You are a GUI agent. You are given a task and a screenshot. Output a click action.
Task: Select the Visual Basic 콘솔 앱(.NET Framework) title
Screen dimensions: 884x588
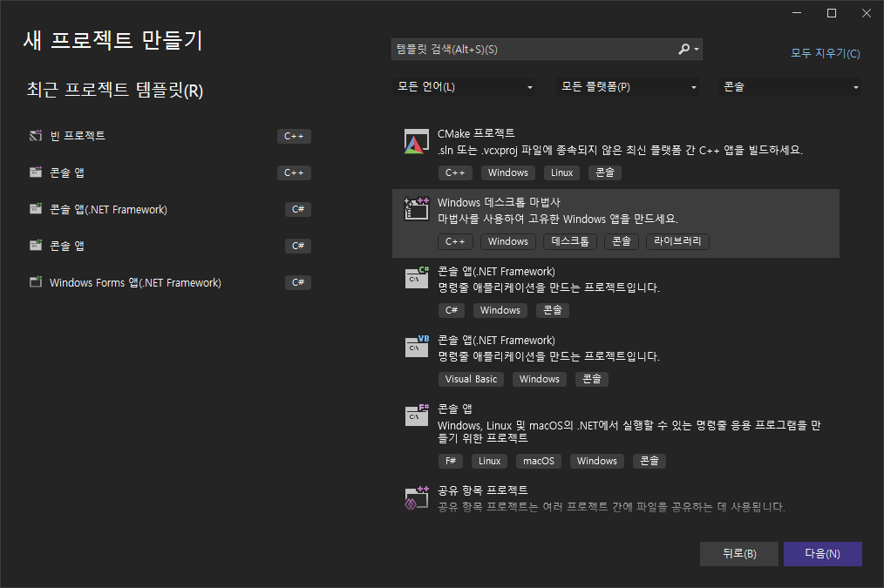point(496,341)
